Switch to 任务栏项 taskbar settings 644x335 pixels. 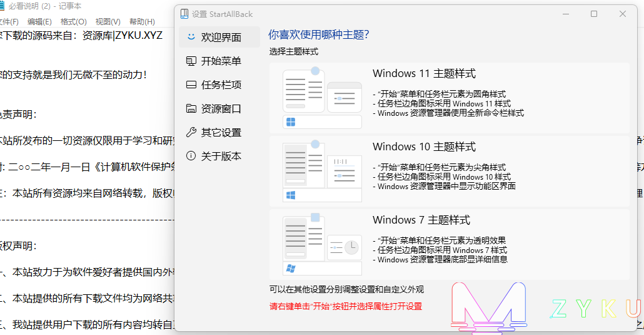pyautogui.click(x=219, y=85)
